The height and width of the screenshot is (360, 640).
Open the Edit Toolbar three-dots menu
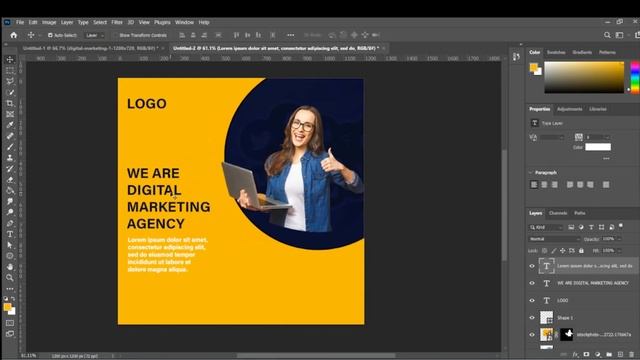click(x=10, y=289)
